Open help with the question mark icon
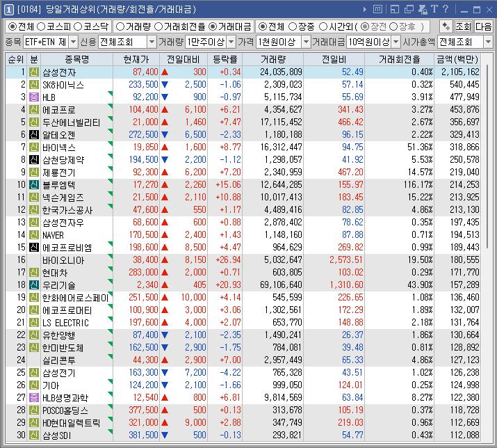497x448 pixels. [446, 9]
